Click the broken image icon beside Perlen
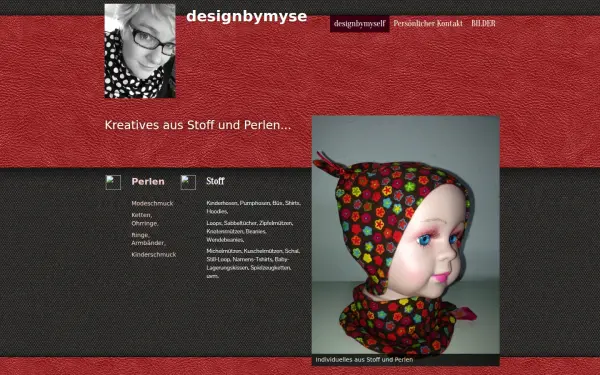Screen dimensions: 600x375 (113, 183)
